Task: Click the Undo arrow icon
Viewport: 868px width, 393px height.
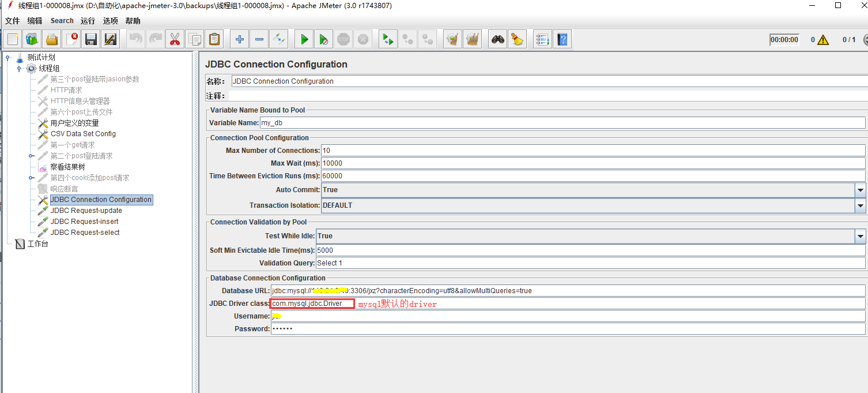Action: click(x=136, y=39)
